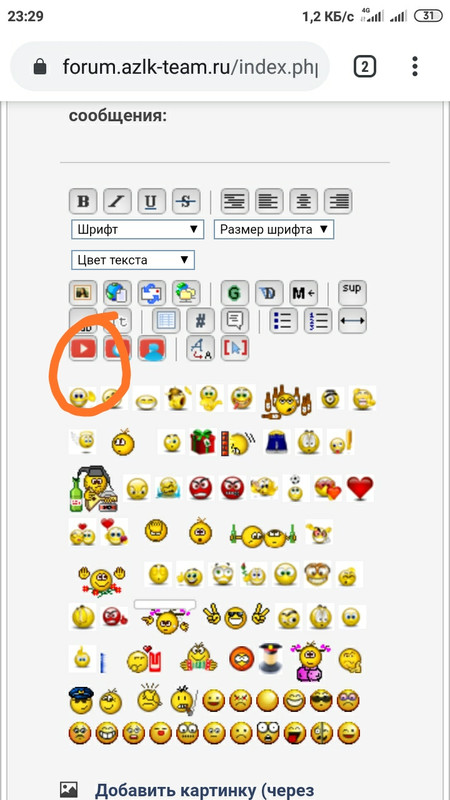
Task: Center-align the message text
Action: [304, 201]
